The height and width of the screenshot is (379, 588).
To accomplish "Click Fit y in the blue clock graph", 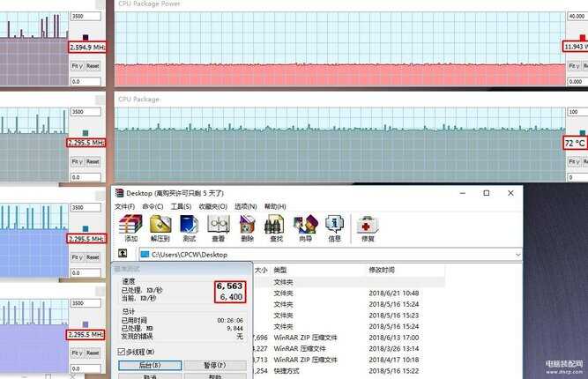I will pos(77,257).
